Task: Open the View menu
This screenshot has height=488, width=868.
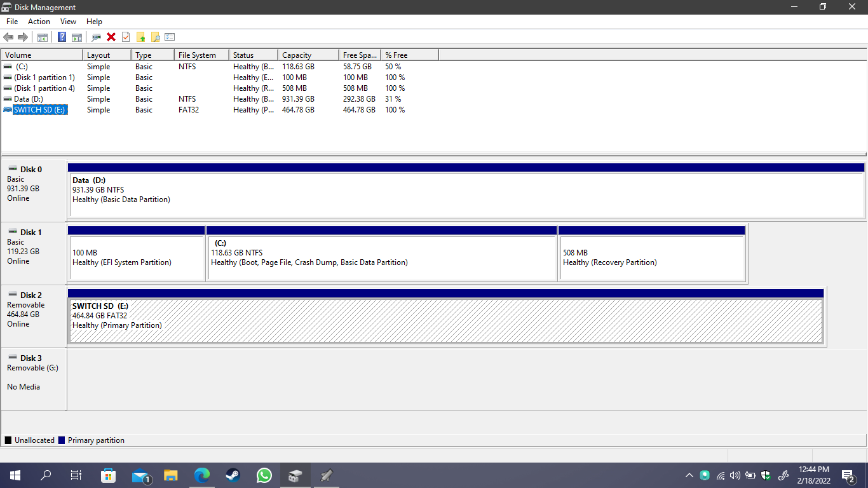Action: [68, 22]
